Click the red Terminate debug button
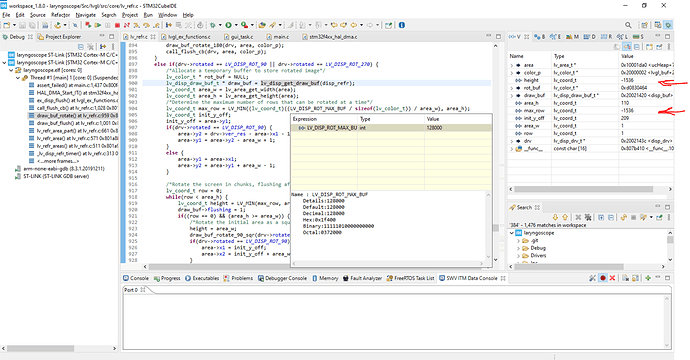 117,25
